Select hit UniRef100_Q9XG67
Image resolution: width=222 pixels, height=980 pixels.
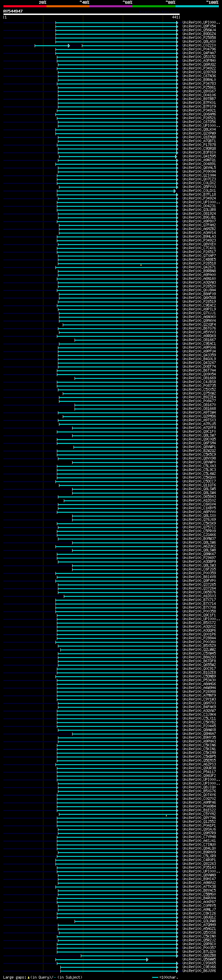199,91
